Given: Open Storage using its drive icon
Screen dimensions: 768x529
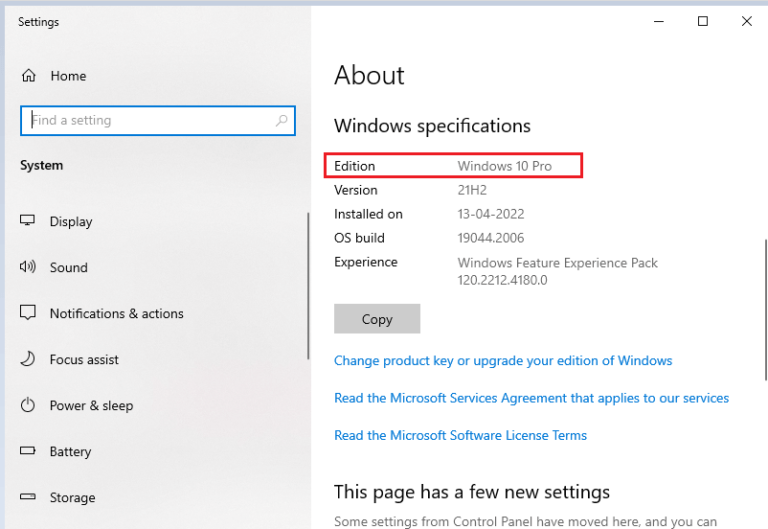Looking at the screenshot, I should 29,498.
